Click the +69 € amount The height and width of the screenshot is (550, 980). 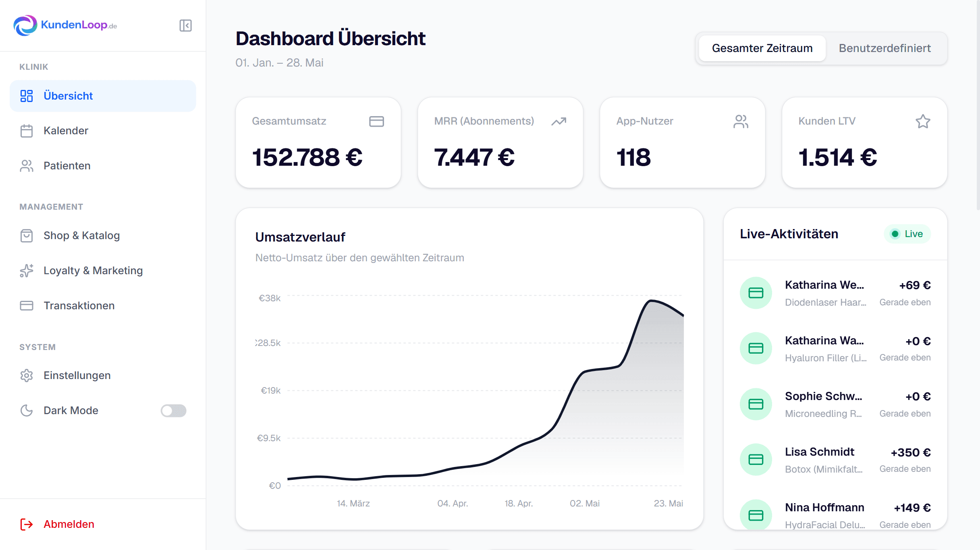click(915, 285)
